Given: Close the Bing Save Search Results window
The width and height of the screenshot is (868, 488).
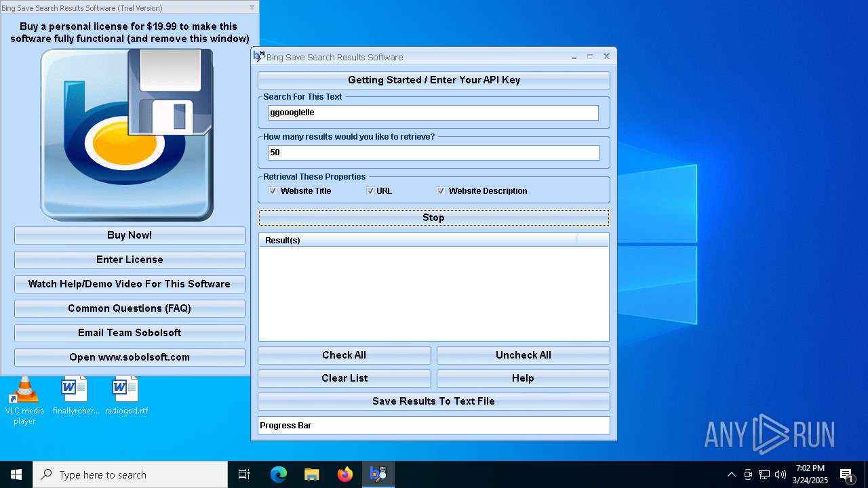Looking at the screenshot, I should pyautogui.click(x=606, y=57).
